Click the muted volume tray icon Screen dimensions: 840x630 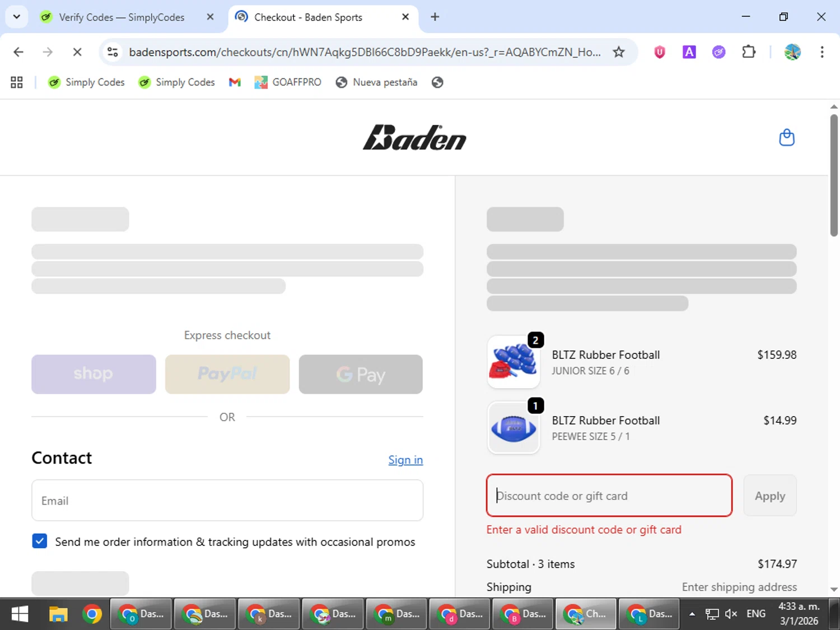click(x=731, y=614)
